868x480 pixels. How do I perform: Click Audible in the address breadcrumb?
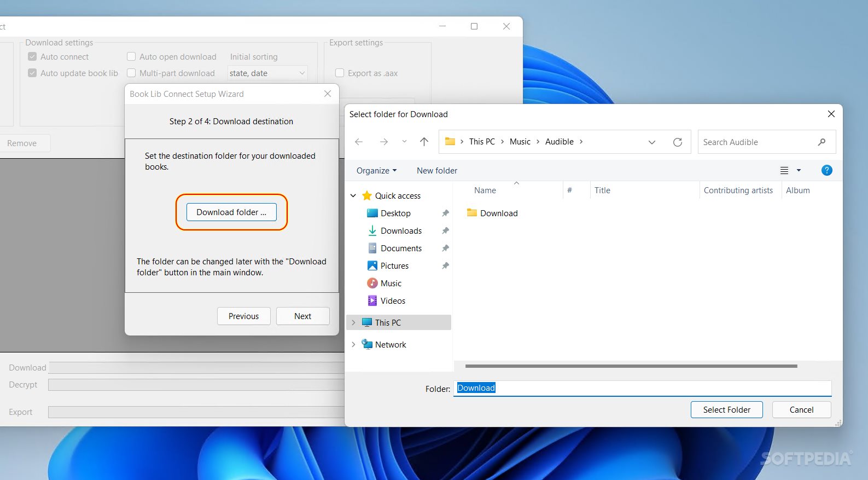pyautogui.click(x=560, y=141)
